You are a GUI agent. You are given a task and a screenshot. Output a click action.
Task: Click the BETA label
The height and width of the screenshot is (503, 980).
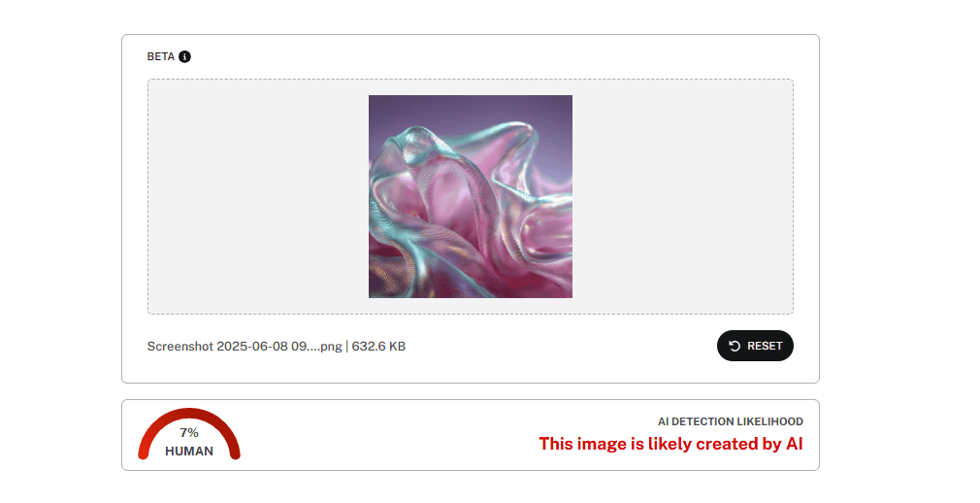coord(161,57)
